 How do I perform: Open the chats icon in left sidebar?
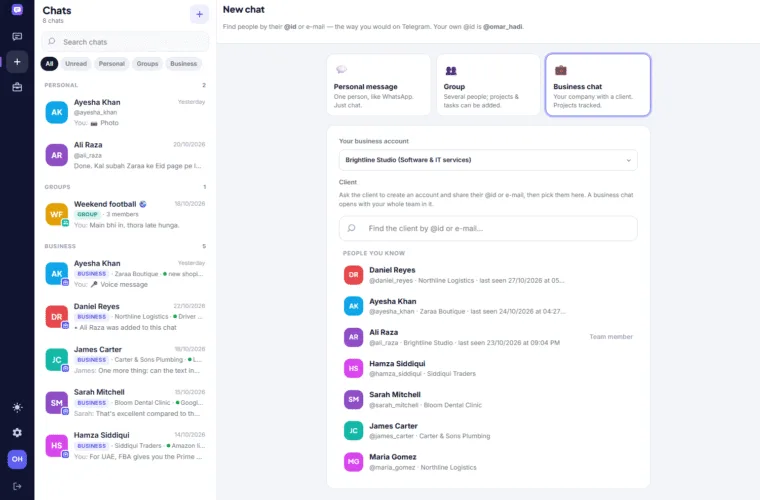click(17, 36)
